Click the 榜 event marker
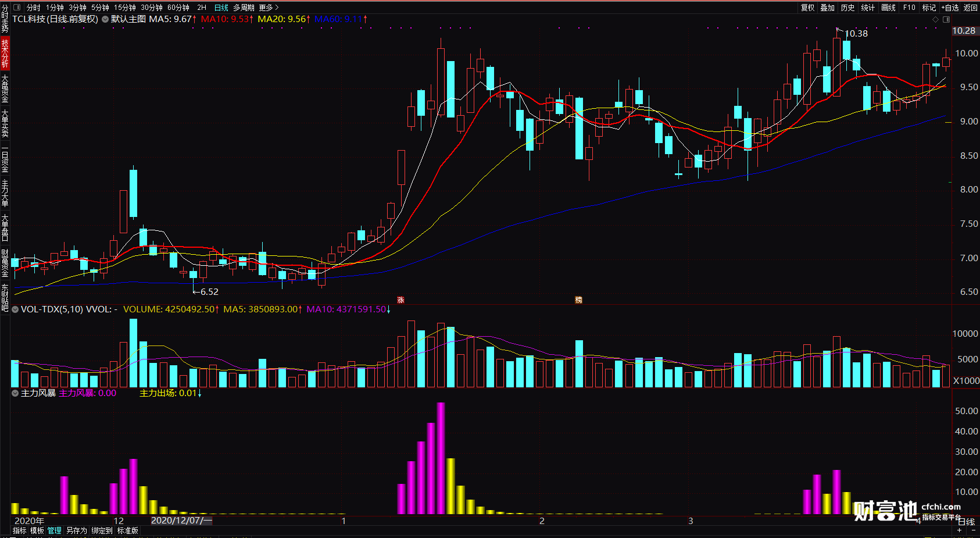 pyautogui.click(x=578, y=300)
